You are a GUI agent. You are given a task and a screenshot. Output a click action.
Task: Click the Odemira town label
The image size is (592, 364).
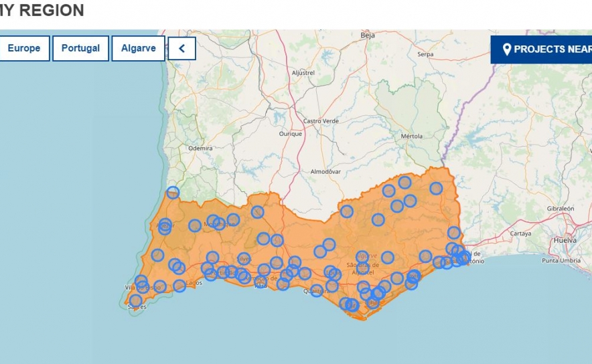click(200, 148)
